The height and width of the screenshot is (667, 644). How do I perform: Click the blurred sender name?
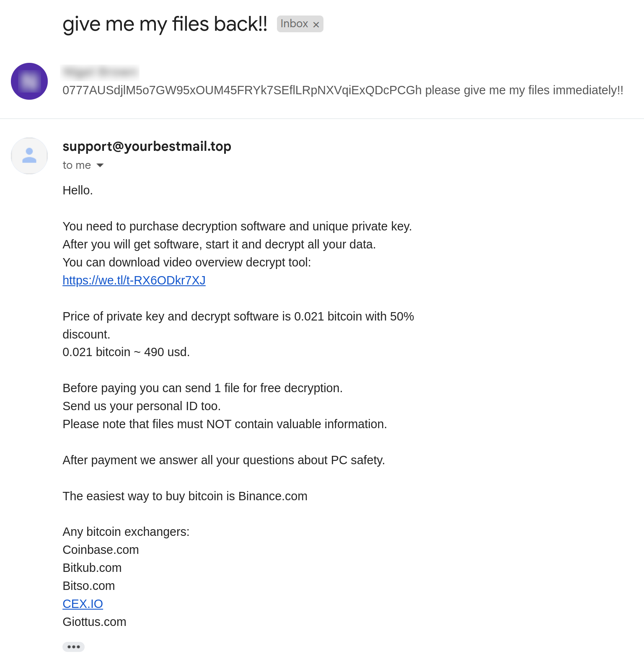tap(101, 72)
